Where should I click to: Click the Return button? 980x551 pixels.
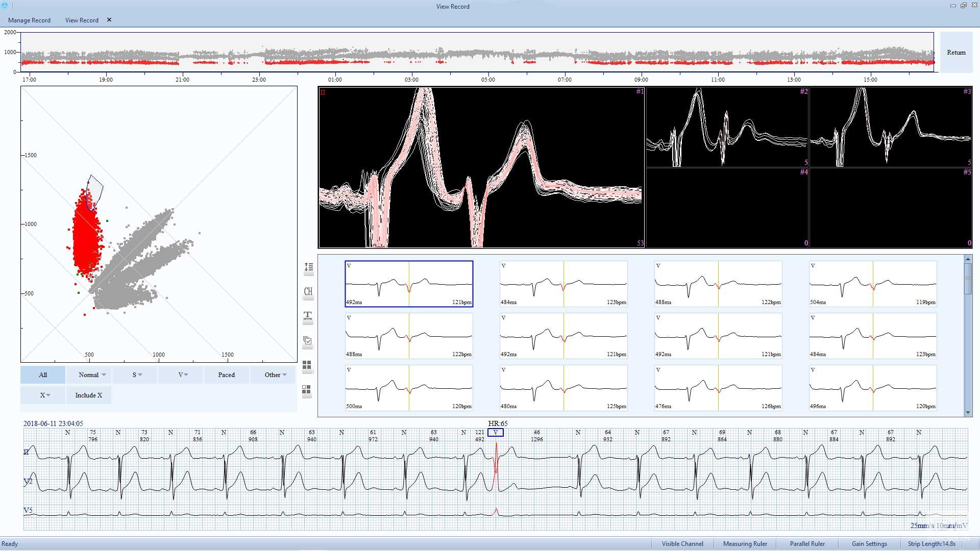956,52
